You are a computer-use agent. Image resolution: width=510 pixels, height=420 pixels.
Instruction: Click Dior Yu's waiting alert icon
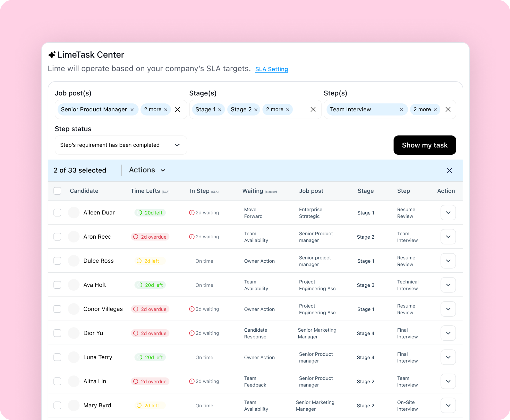[192, 333]
